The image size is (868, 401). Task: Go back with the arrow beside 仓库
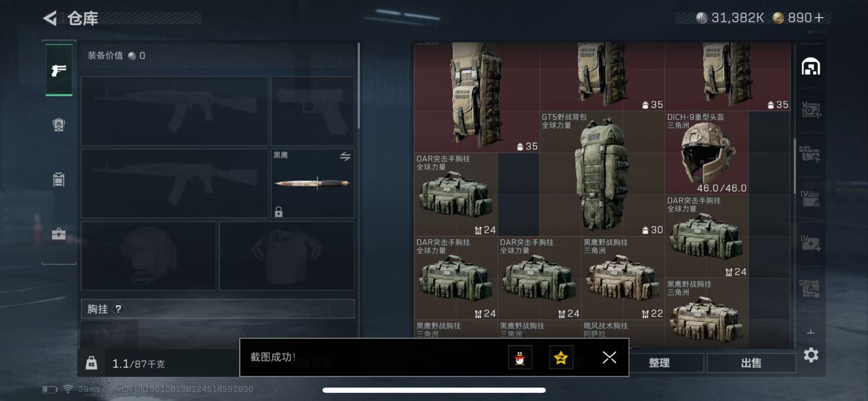(50, 18)
